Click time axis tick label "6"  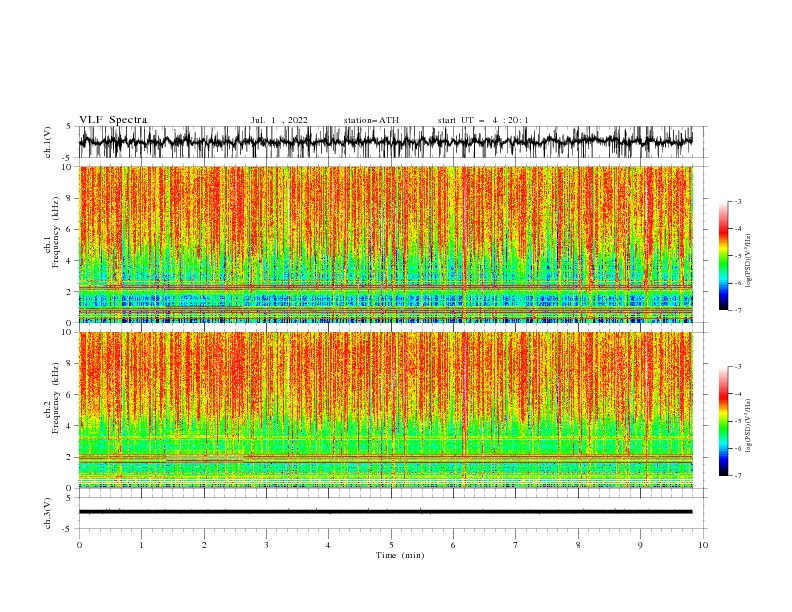pos(454,545)
